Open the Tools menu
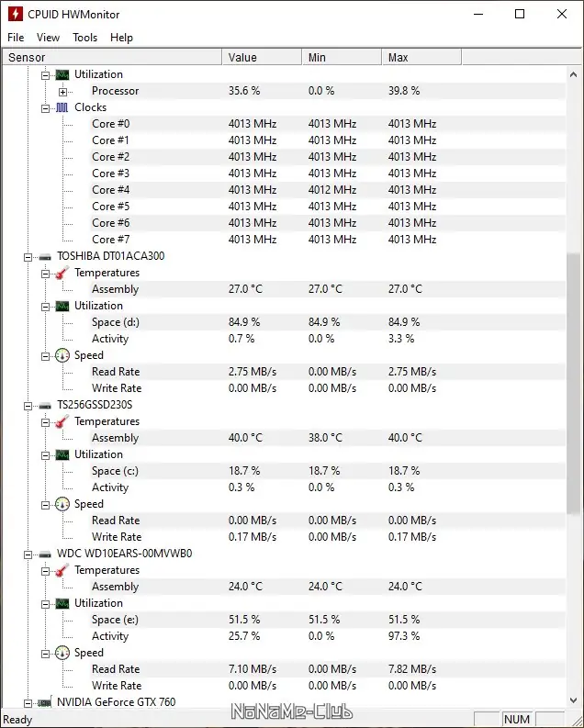This screenshot has height=728, width=584. (85, 38)
